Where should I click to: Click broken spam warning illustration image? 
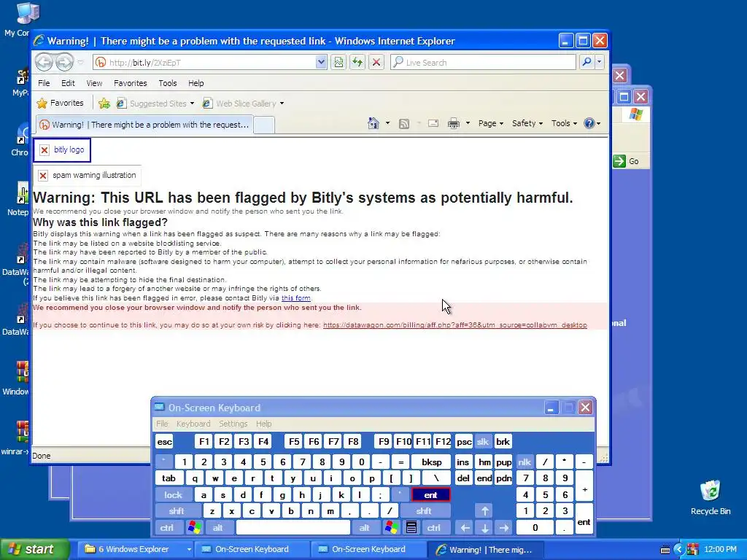(x=88, y=175)
